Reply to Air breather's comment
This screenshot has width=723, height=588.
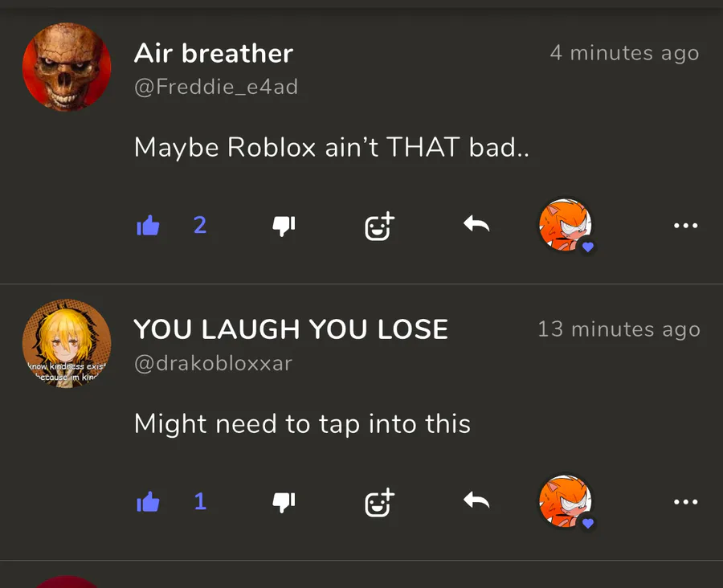click(476, 224)
